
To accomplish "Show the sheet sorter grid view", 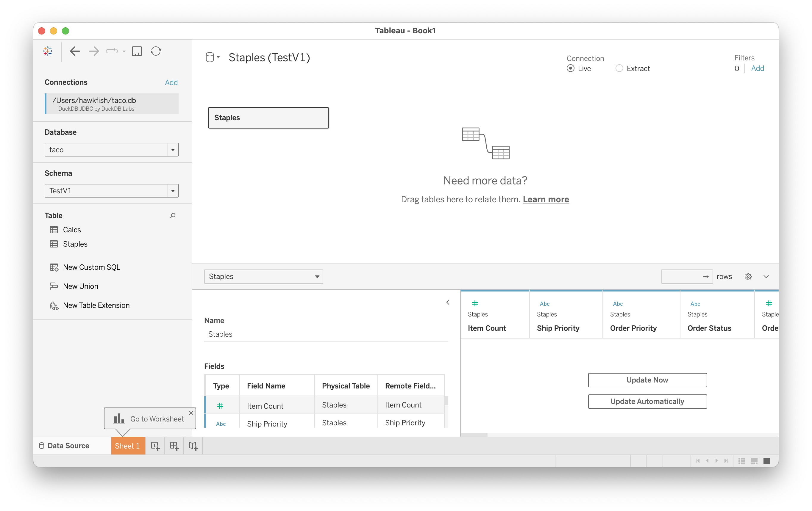I will [x=741, y=460].
